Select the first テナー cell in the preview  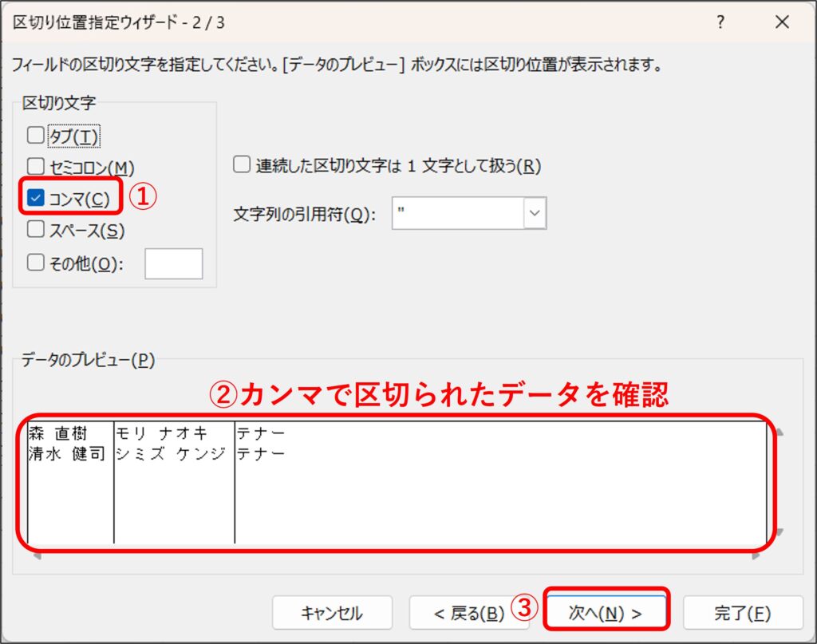[261, 433]
